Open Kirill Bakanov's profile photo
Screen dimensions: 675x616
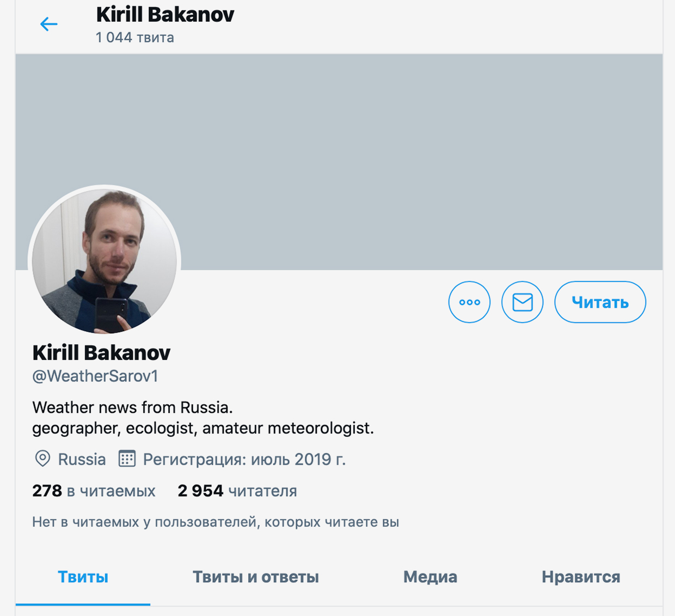[x=105, y=261]
